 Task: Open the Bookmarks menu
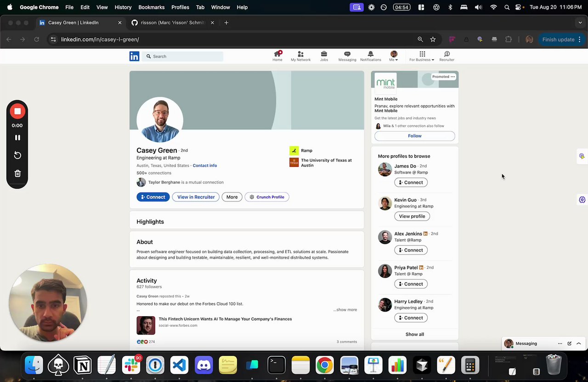[151, 7]
